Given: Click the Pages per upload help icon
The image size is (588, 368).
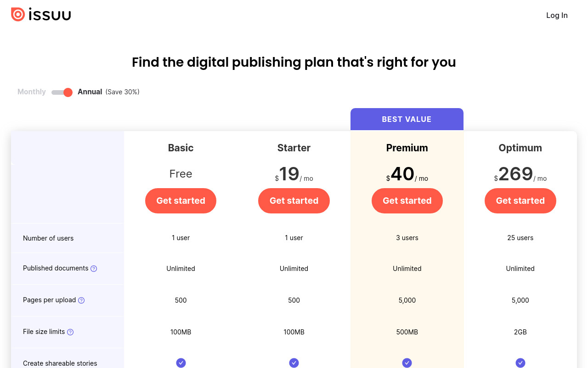Looking at the screenshot, I should pyautogui.click(x=81, y=300).
